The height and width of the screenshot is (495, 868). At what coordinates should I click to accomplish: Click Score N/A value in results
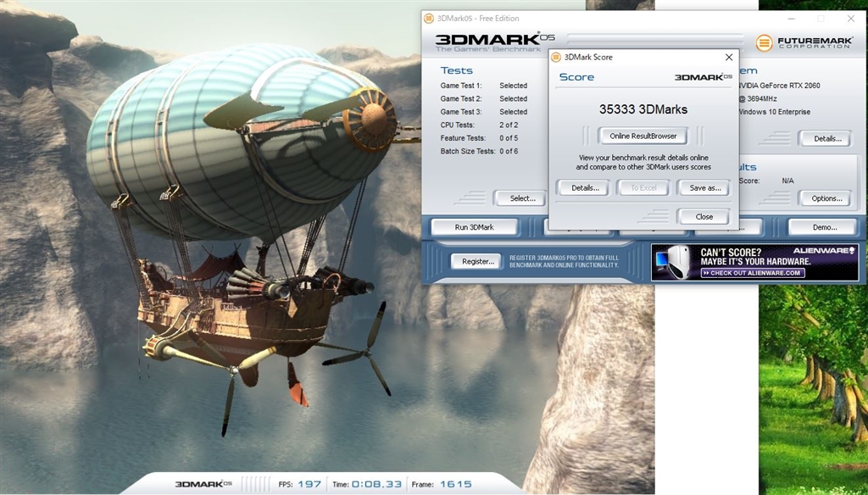click(x=787, y=181)
